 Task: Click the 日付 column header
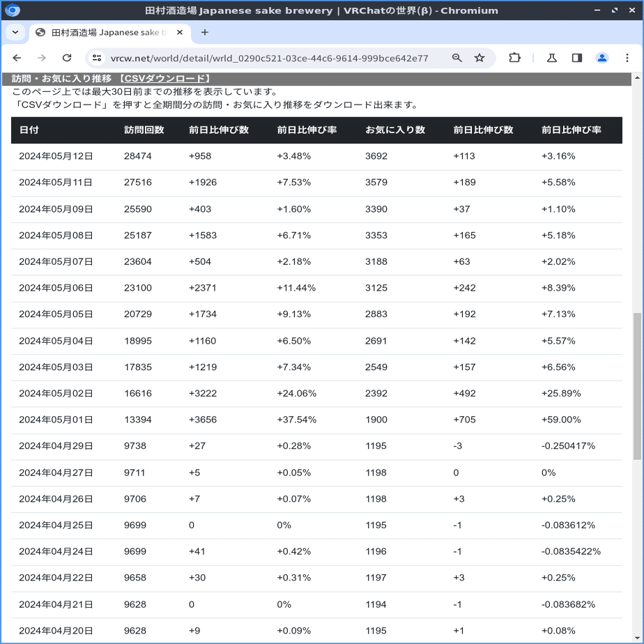coord(29,130)
